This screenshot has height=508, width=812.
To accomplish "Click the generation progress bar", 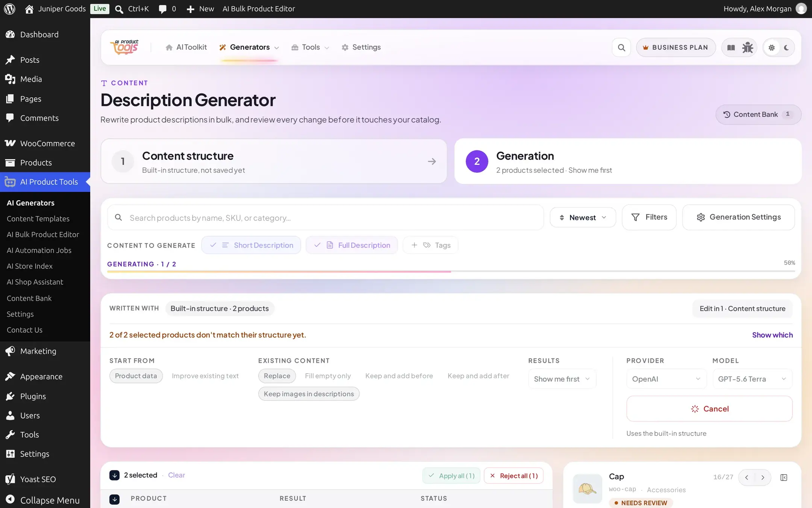I will (x=451, y=271).
